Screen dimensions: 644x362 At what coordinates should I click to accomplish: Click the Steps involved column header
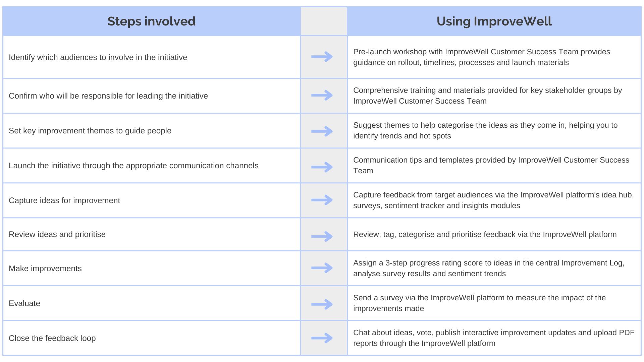click(x=151, y=21)
